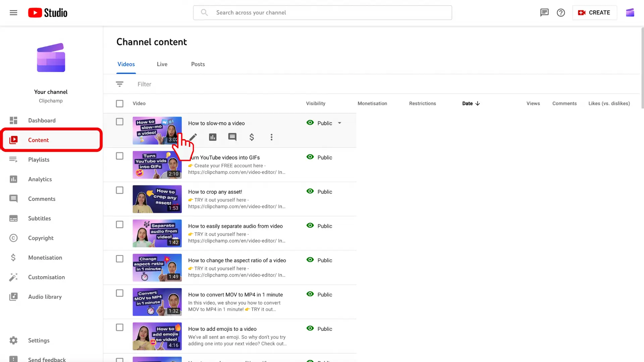The image size is (644, 362).
Task: Click thumbnail for Turn YouTube videos into GIFs
Action: pos(157,165)
